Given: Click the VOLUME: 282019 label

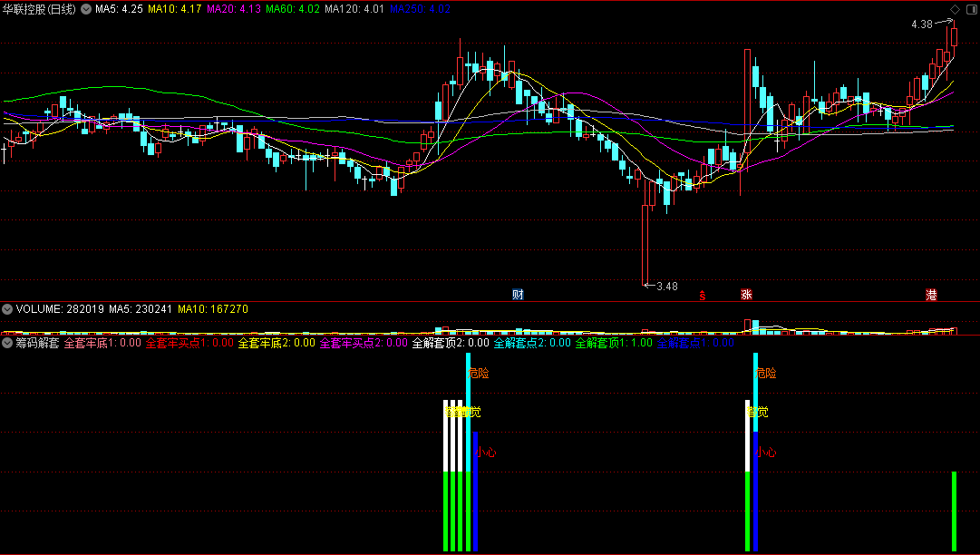Looking at the screenshot, I should [60, 309].
